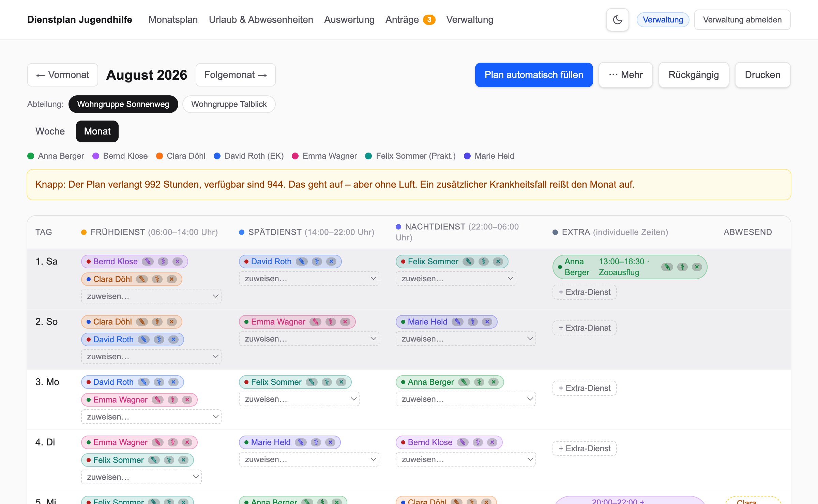Screen dimensions: 818x504
Task: Mark Bernd Klose sick on 1. Sa Frühdienst
Action: pyautogui.click(x=163, y=262)
